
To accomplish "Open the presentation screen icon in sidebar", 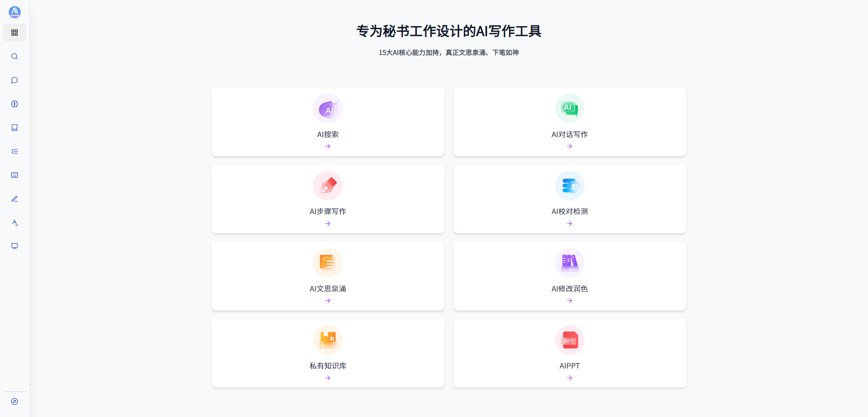I will click(x=15, y=246).
